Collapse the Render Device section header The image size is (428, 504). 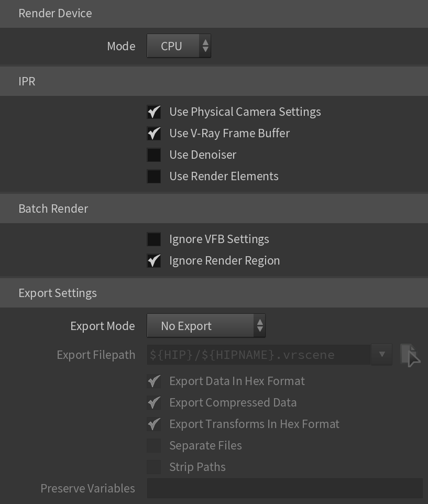[214, 14]
